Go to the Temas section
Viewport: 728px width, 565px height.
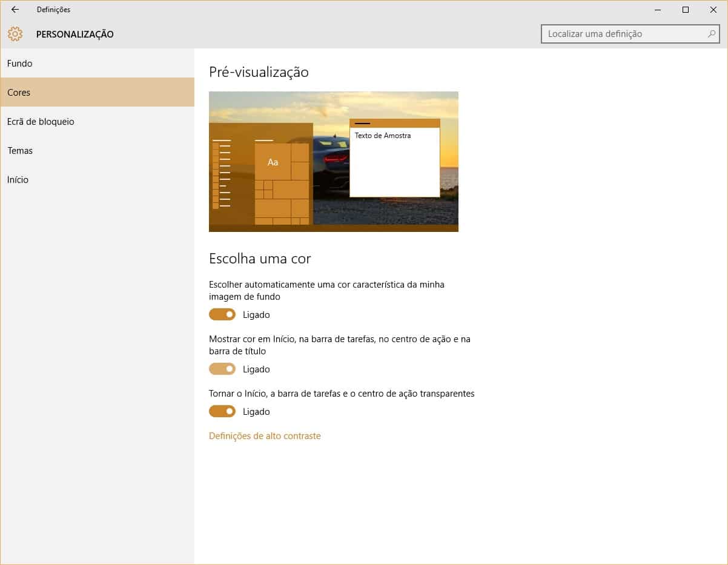point(98,151)
